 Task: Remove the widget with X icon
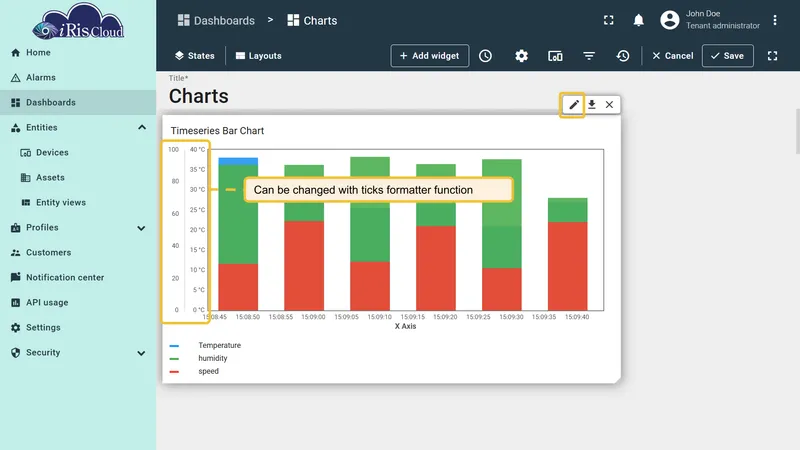click(609, 105)
